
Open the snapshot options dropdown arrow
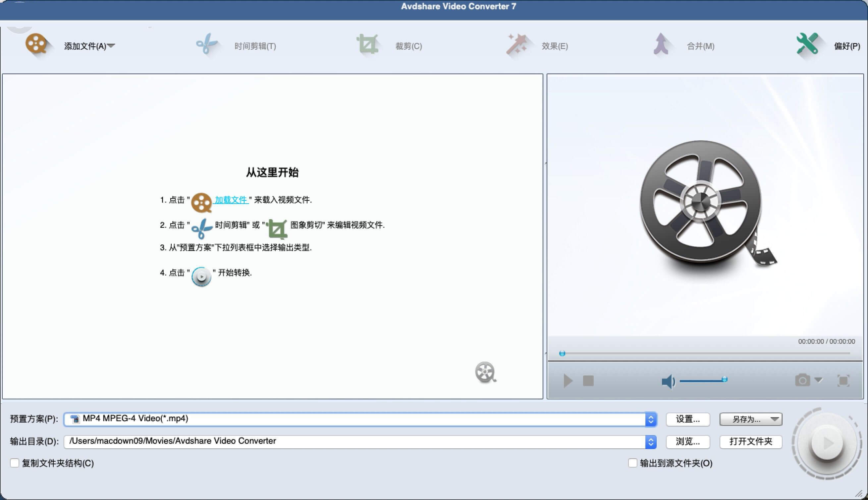click(x=818, y=380)
